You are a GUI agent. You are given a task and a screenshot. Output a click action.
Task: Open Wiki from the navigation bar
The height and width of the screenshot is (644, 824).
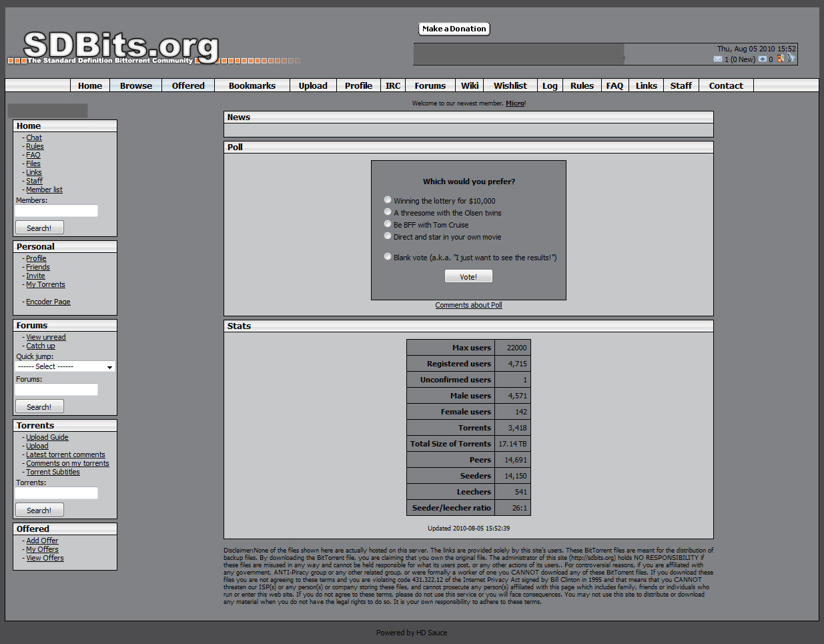(x=470, y=85)
